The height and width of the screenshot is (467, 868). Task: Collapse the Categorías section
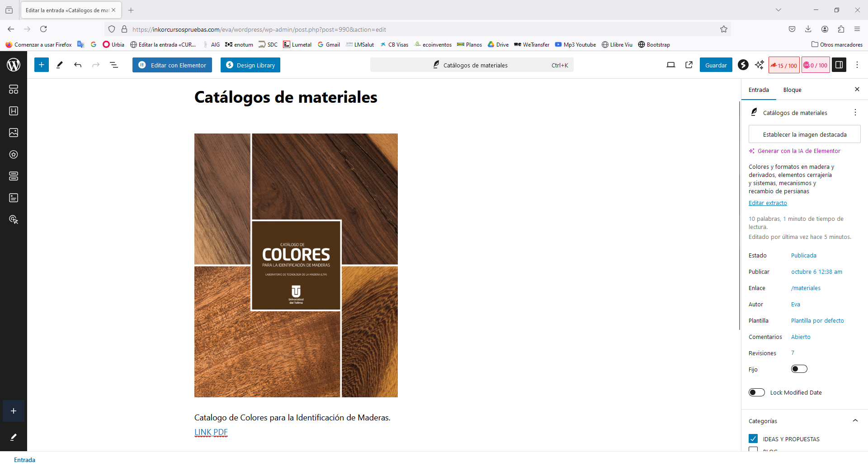(x=855, y=420)
